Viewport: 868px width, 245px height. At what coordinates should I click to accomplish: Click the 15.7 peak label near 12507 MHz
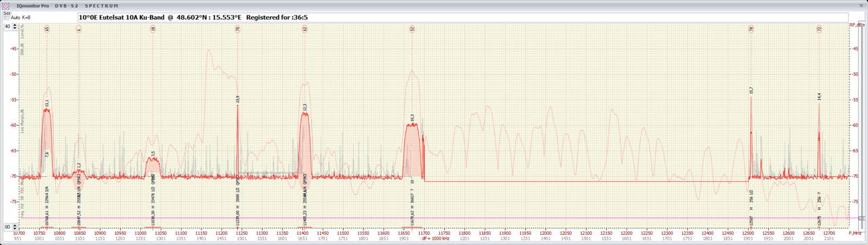pos(751,90)
